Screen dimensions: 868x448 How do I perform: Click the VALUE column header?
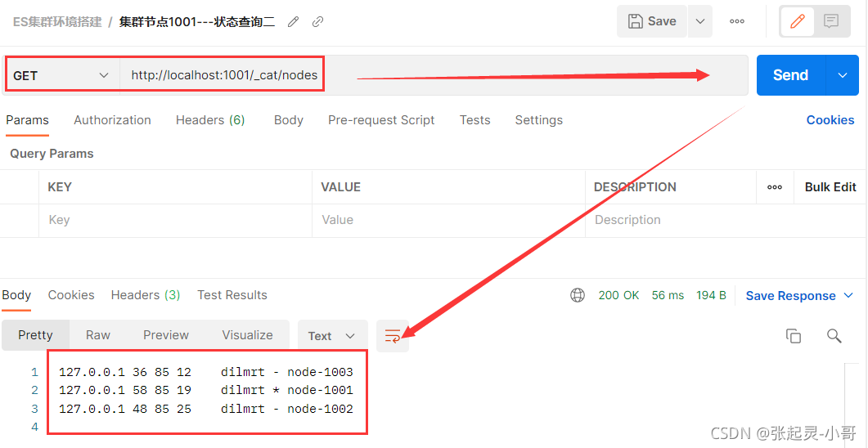click(x=340, y=187)
